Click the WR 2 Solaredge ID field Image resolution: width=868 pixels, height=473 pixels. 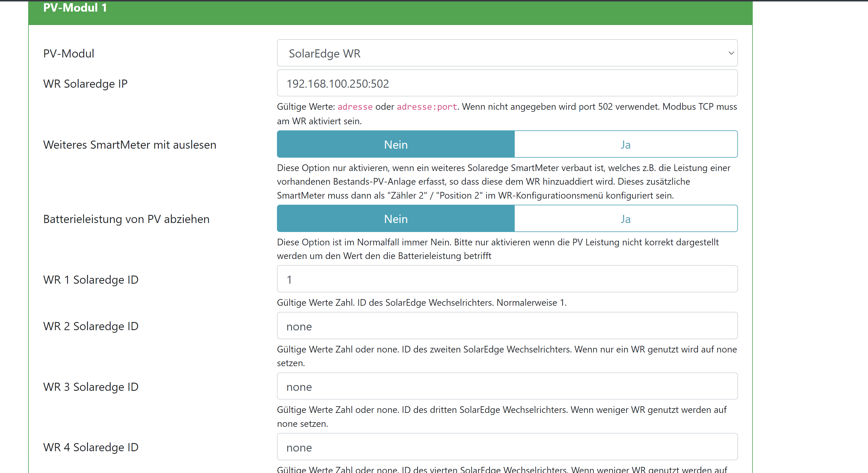coord(507,326)
